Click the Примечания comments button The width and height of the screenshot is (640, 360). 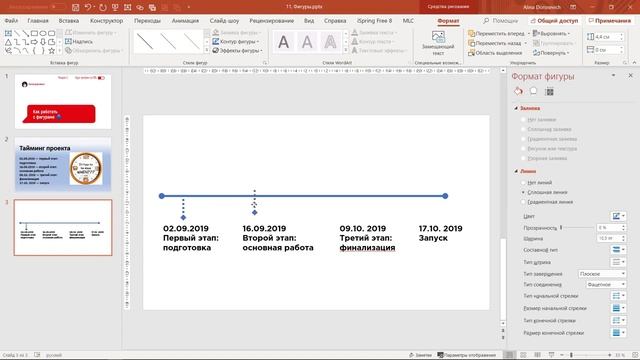(610, 20)
